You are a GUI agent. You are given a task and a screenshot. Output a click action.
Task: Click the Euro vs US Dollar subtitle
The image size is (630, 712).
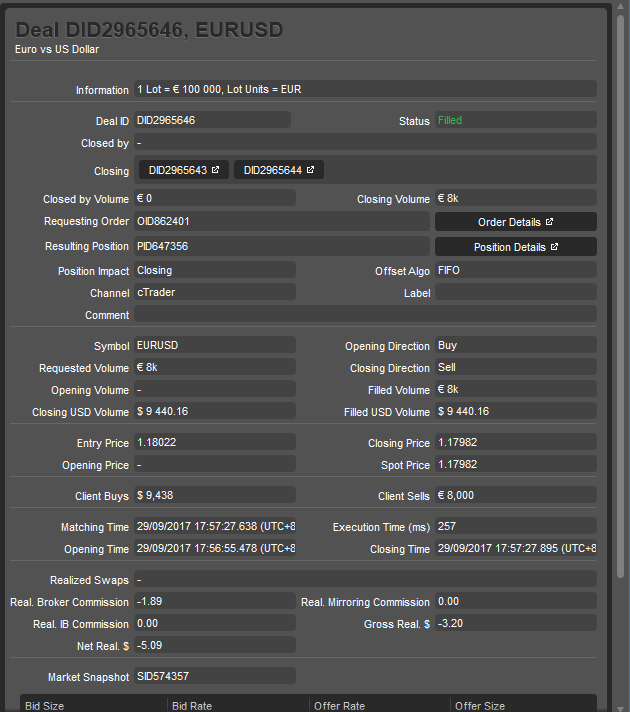click(57, 49)
